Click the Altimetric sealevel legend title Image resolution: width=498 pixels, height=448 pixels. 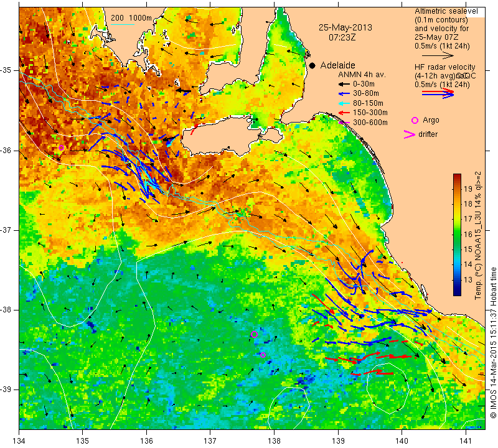click(446, 11)
